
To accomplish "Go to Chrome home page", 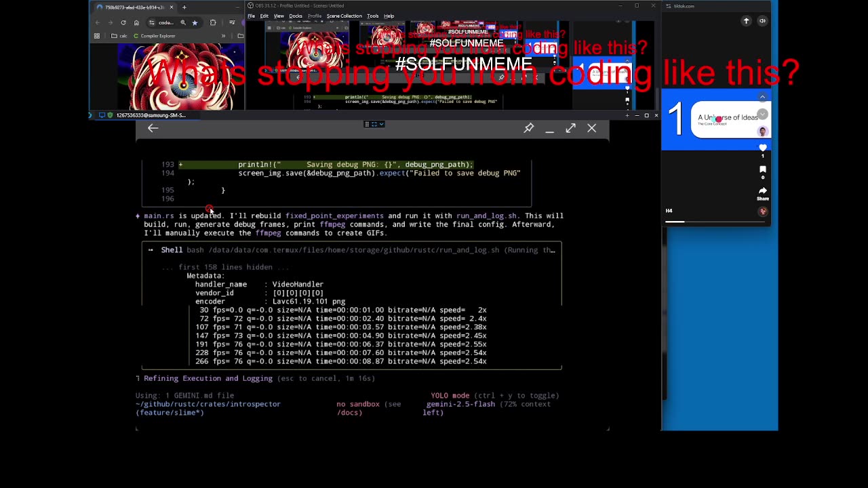I will [x=136, y=22].
